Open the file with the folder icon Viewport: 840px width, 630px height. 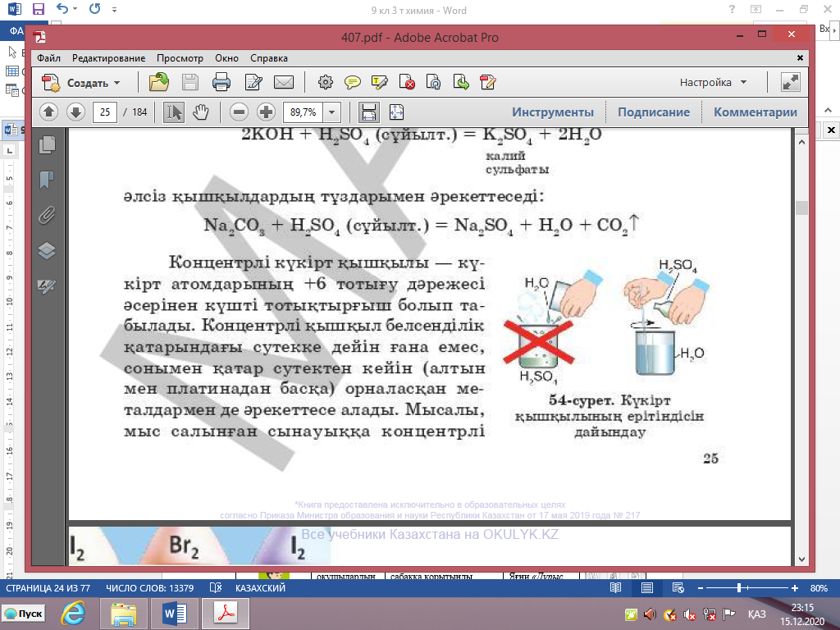tap(159, 83)
